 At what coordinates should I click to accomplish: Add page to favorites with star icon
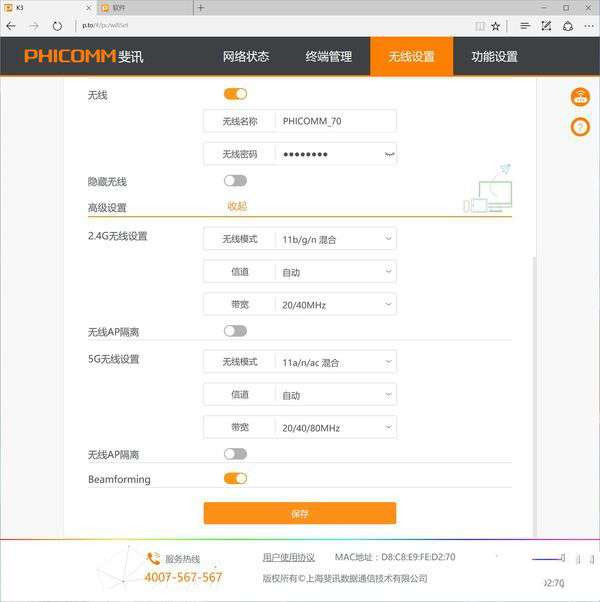click(496, 26)
